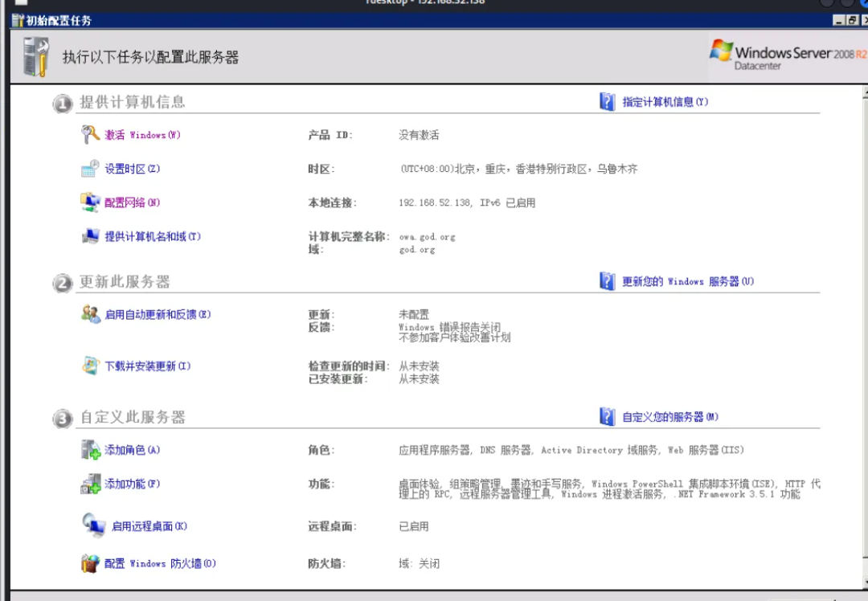
Task: Click the roles list starting with 应用程序服务器
Action: click(x=571, y=450)
